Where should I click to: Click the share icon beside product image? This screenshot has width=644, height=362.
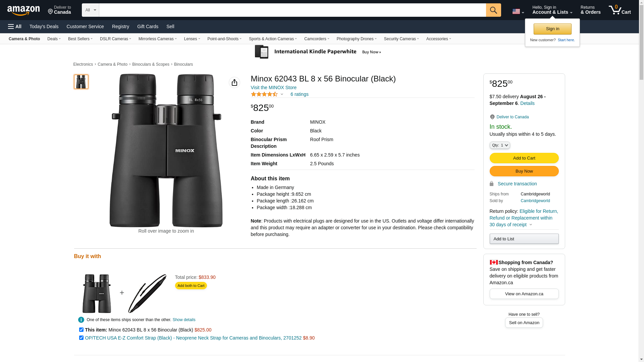pos(234,82)
